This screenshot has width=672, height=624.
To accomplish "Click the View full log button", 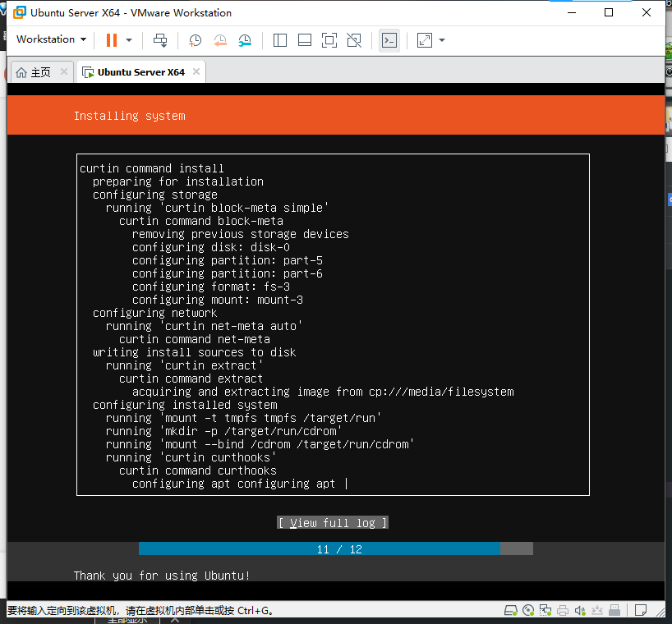I will point(333,523).
